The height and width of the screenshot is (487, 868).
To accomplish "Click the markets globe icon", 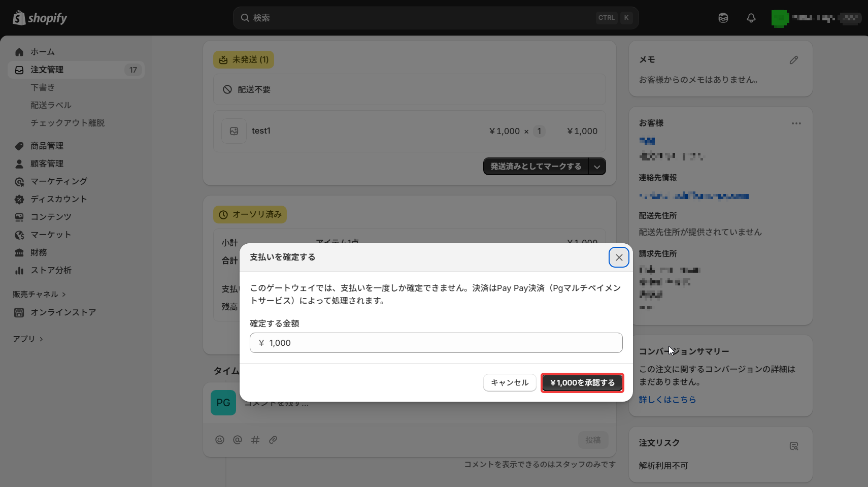I will click(19, 235).
